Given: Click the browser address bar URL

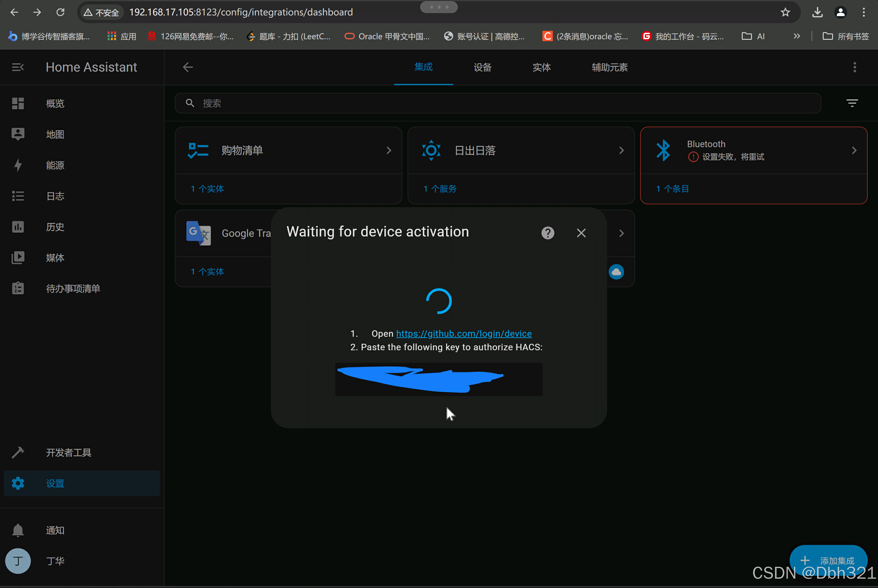Looking at the screenshot, I should [x=241, y=13].
